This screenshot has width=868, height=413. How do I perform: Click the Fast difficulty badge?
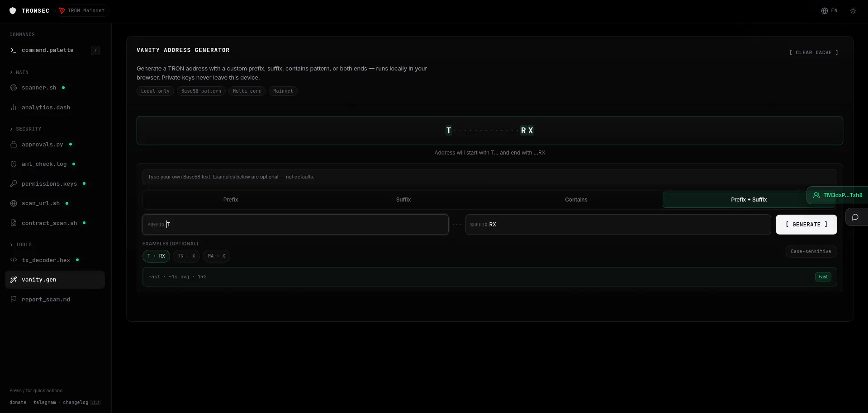click(823, 277)
